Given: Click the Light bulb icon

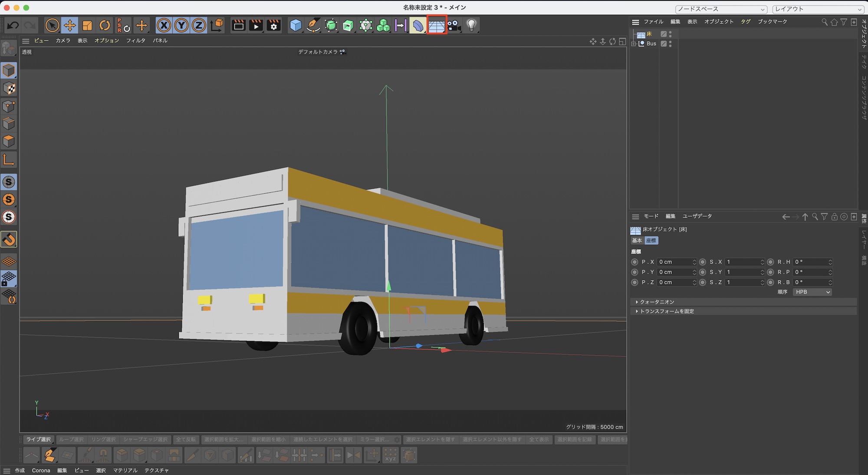Looking at the screenshot, I should point(471,26).
